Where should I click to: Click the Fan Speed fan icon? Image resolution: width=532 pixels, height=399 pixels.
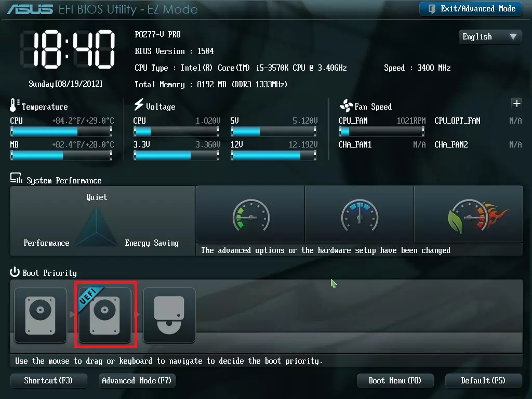click(346, 107)
